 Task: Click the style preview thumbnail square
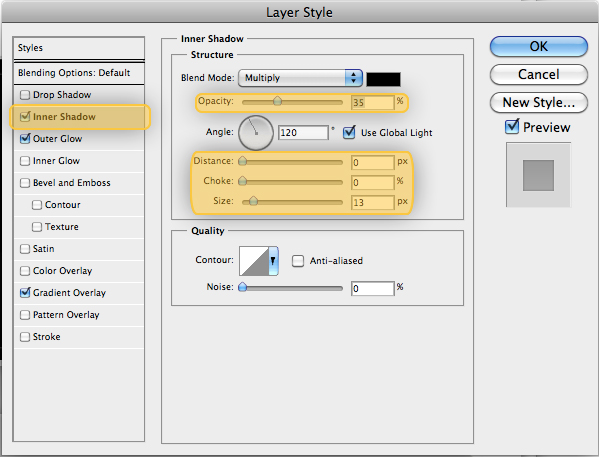(538, 175)
